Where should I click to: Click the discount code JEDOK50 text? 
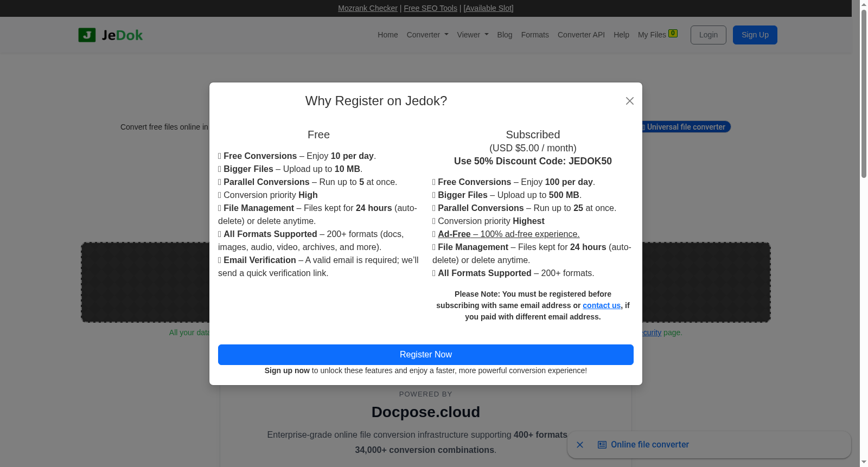(x=533, y=161)
